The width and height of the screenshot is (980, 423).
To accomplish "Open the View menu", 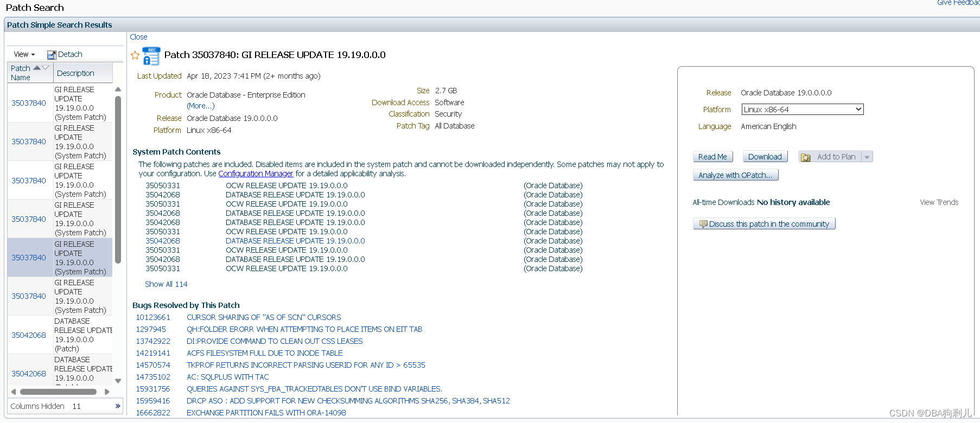I will coord(24,54).
